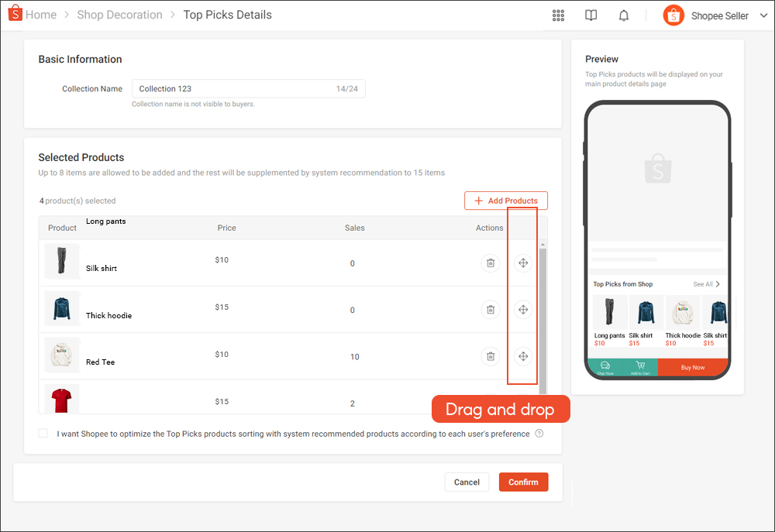This screenshot has width=775, height=532.
Task: Open the apps grid icon in top bar
Action: [558, 15]
